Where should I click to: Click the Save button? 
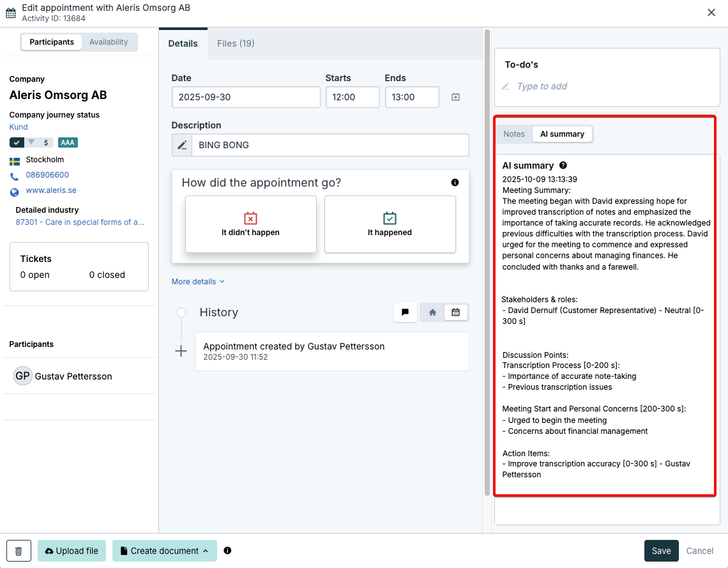(661, 551)
